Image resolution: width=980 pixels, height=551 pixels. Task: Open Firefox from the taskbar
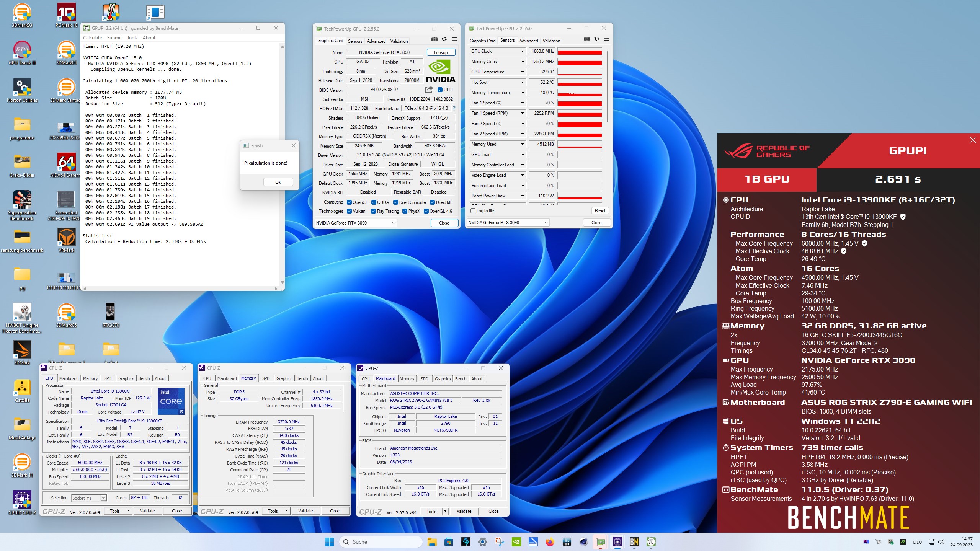[x=550, y=542]
